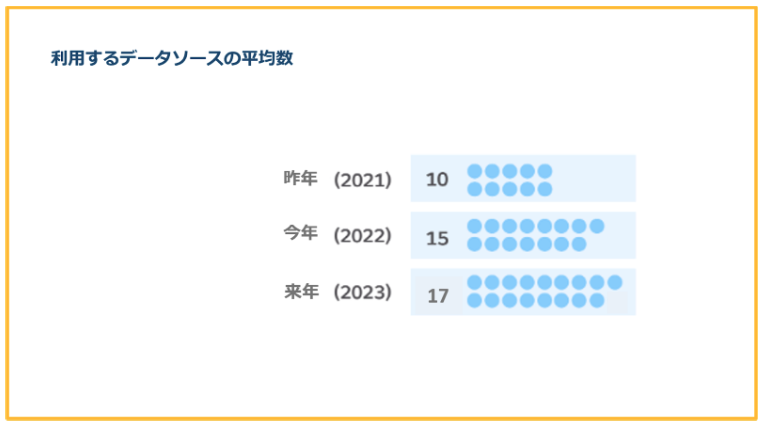Image resolution: width=764 pixels, height=425 pixels.
Task: Click the (2021) year text
Action: coord(362,180)
